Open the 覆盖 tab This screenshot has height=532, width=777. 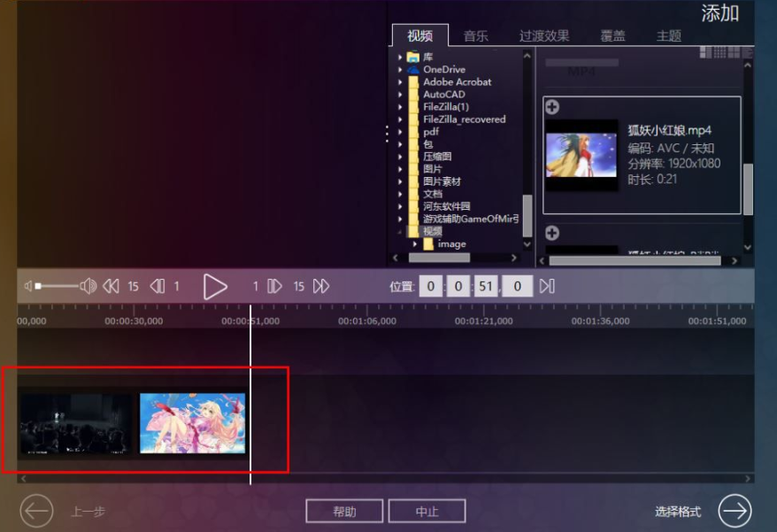point(613,35)
